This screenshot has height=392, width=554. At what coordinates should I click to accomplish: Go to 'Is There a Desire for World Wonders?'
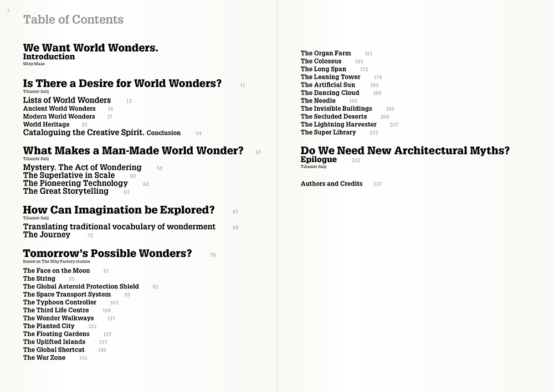[122, 84]
